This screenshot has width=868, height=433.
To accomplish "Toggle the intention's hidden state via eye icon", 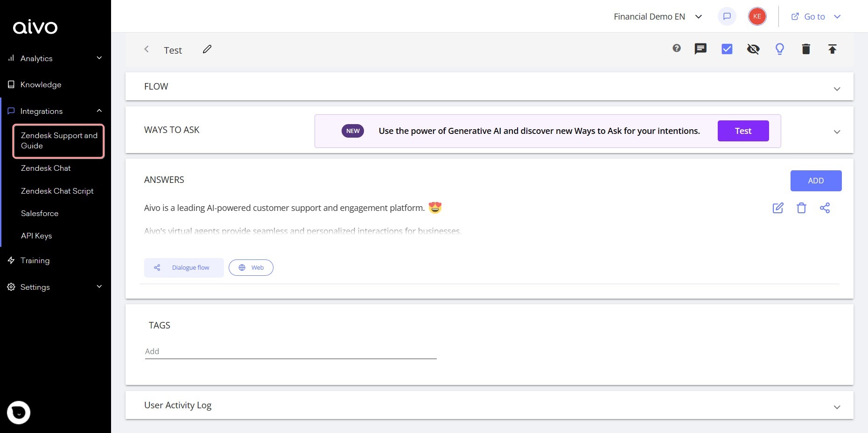I will 753,49.
